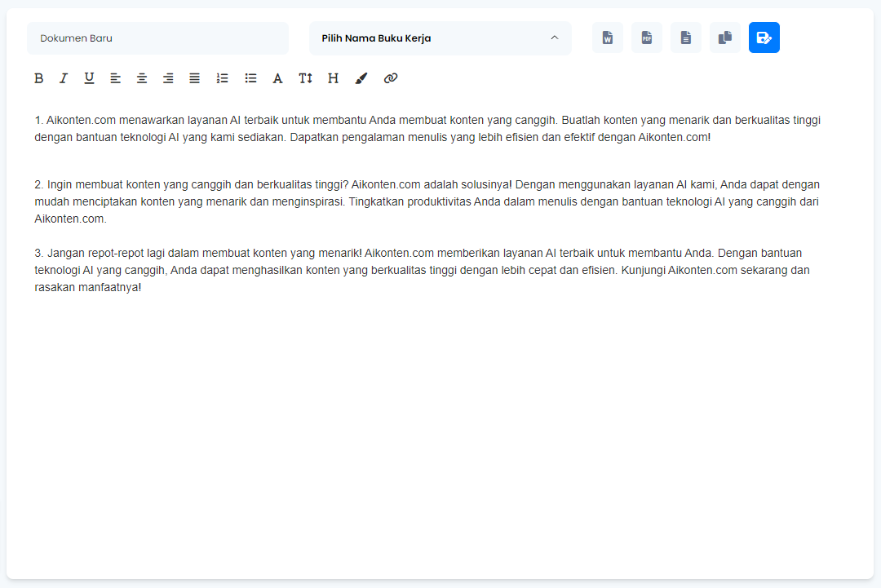881x588 pixels.
Task: Insert an unordered bullet list
Action: click(250, 78)
